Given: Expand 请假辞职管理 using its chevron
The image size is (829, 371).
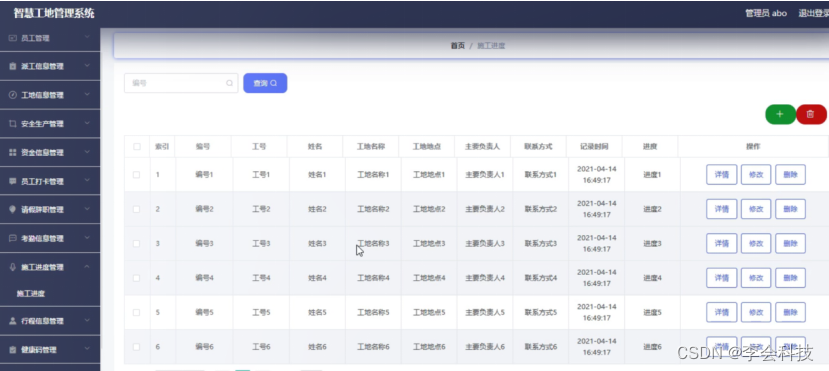Looking at the screenshot, I should click(87, 209).
